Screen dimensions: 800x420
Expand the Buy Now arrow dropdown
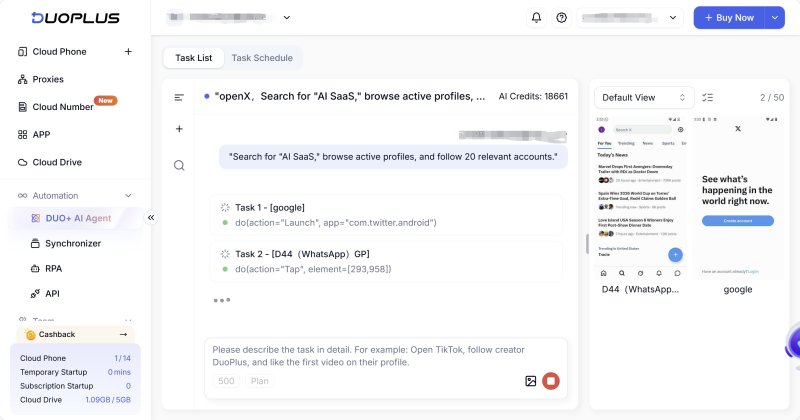click(x=774, y=18)
